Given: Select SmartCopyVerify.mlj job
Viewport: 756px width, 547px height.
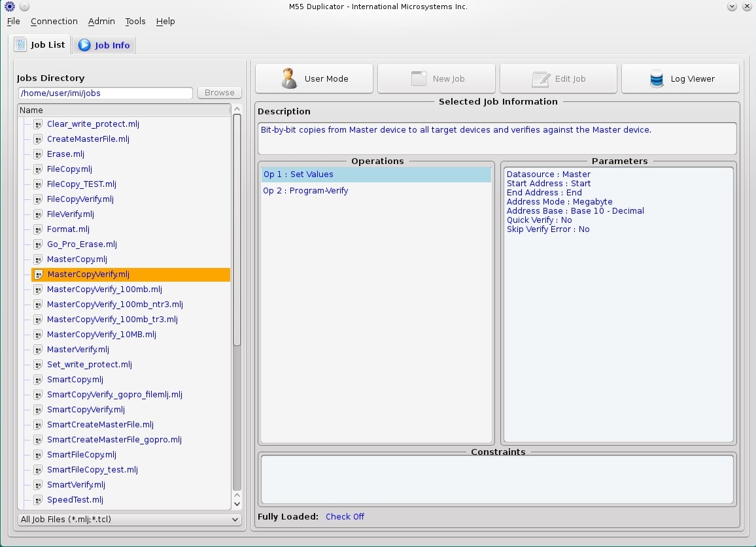Looking at the screenshot, I should (x=86, y=410).
